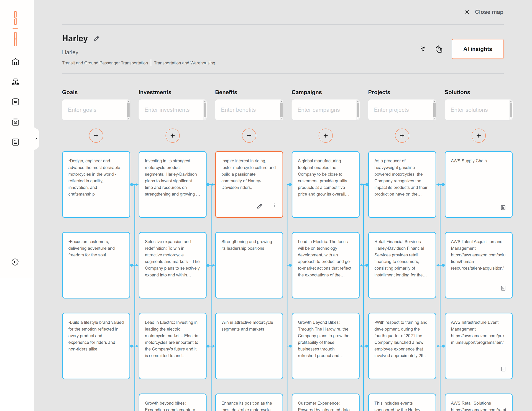
Task: Click the Enter goals field scrollbar
Action: click(x=128, y=110)
